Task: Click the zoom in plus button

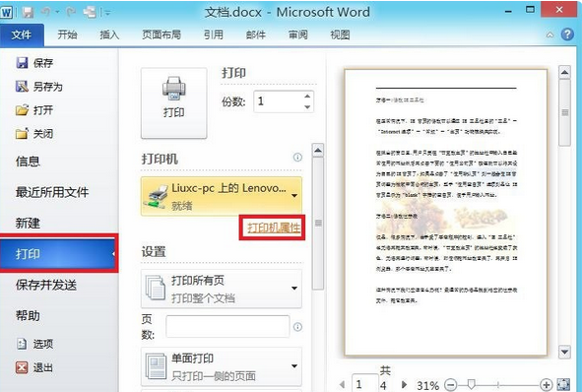Action: coord(546,385)
